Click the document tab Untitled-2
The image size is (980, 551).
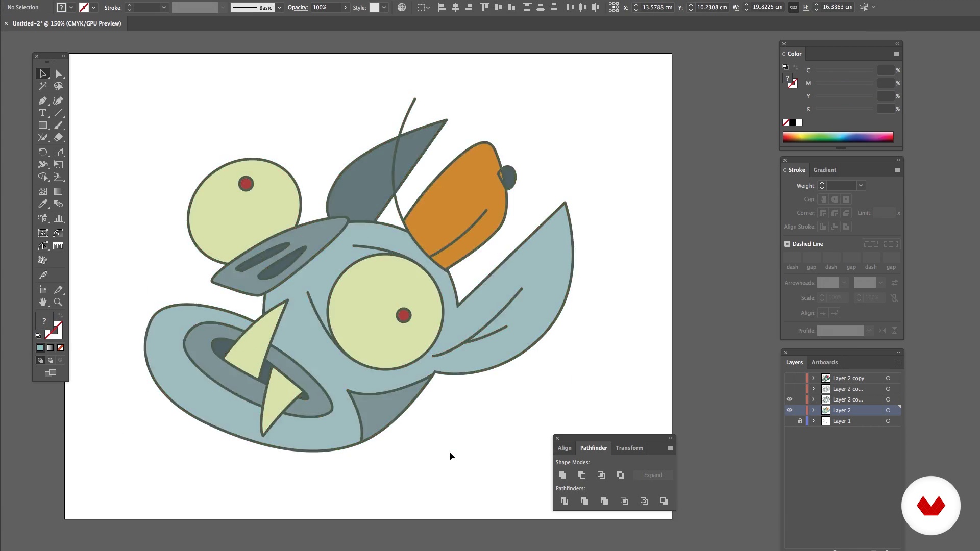[x=67, y=23]
